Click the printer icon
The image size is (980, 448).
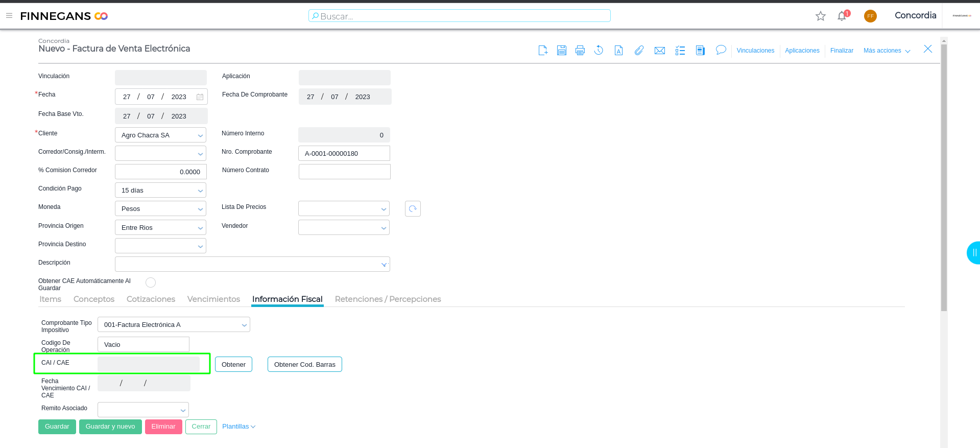[x=580, y=51]
